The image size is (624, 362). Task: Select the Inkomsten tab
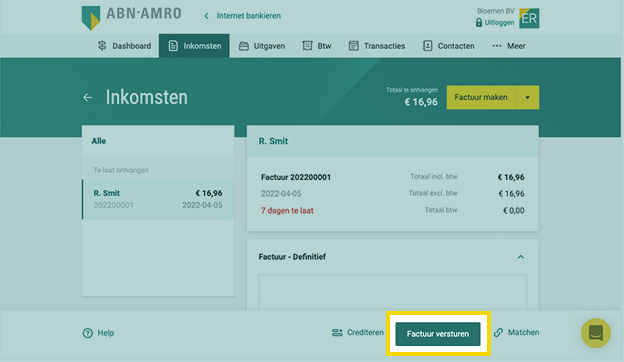[x=194, y=46]
